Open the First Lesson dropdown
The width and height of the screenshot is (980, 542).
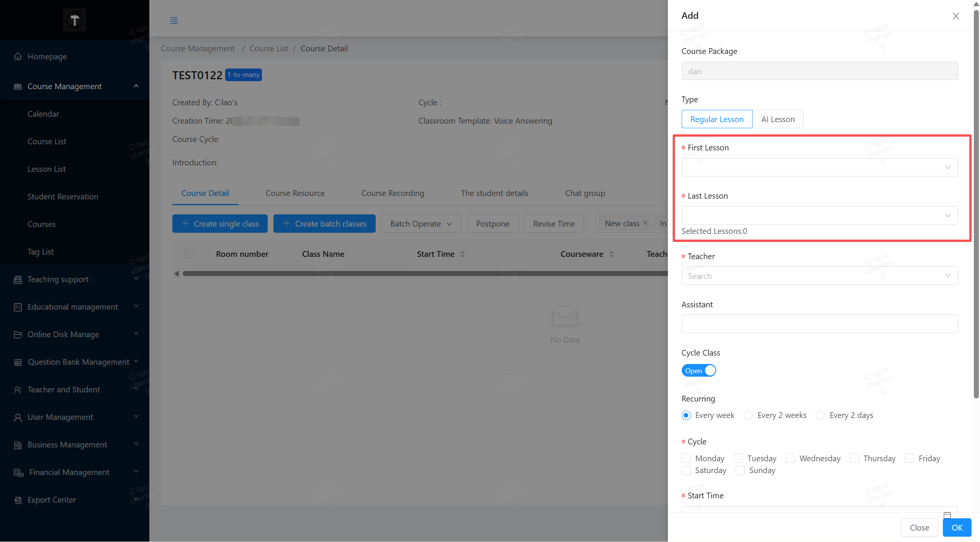click(819, 167)
